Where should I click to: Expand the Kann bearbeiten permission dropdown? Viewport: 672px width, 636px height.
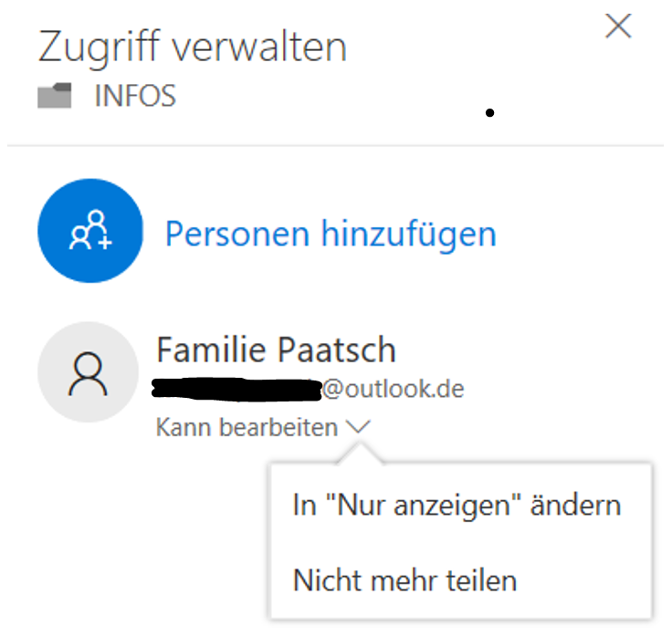(x=263, y=427)
